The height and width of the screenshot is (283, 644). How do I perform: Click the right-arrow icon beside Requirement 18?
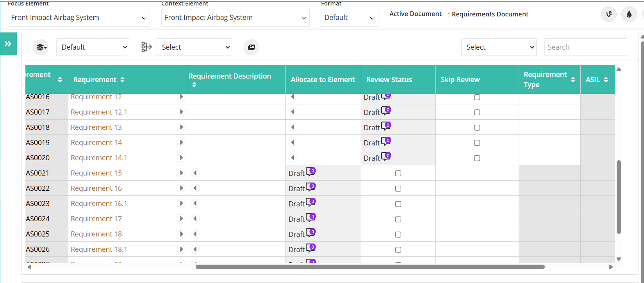pos(181,234)
